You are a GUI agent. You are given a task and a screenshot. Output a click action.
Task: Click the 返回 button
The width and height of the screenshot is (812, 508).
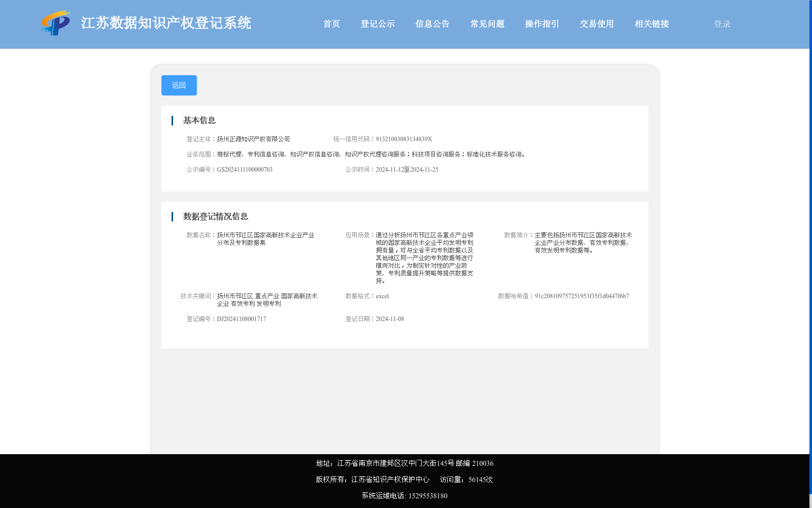(x=179, y=85)
